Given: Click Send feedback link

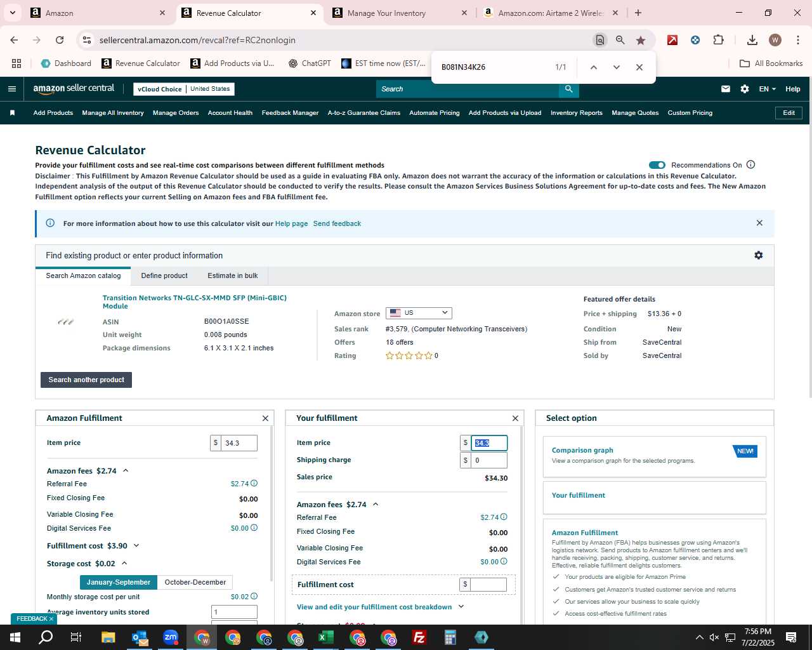Looking at the screenshot, I should pyautogui.click(x=337, y=223).
